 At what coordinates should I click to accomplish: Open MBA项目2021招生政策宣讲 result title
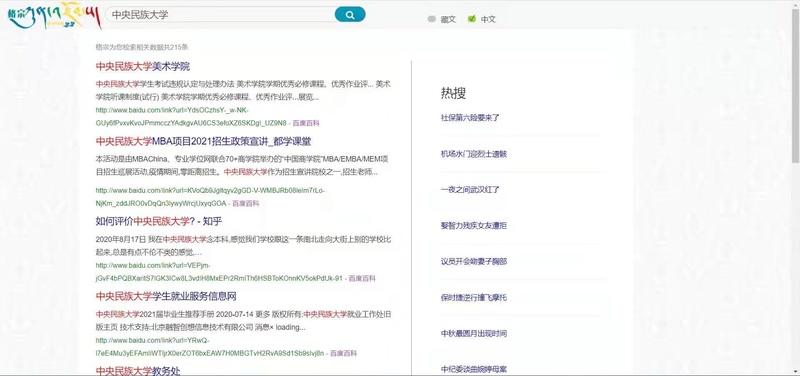coord(203,141)
